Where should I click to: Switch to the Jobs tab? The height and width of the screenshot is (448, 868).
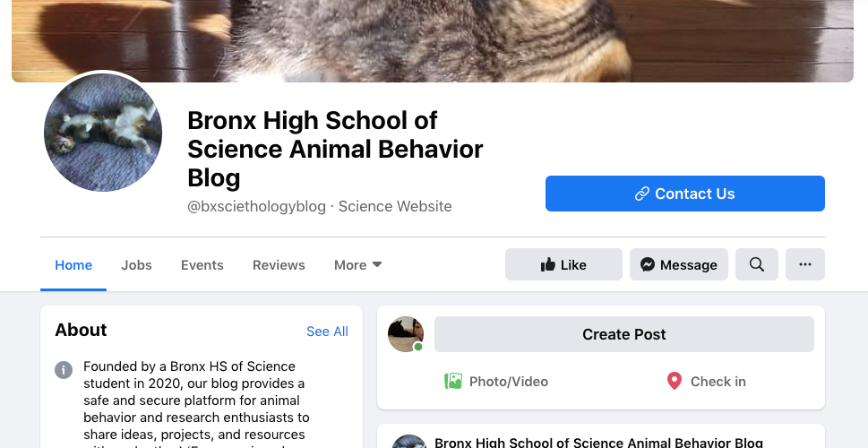point(136,265)
